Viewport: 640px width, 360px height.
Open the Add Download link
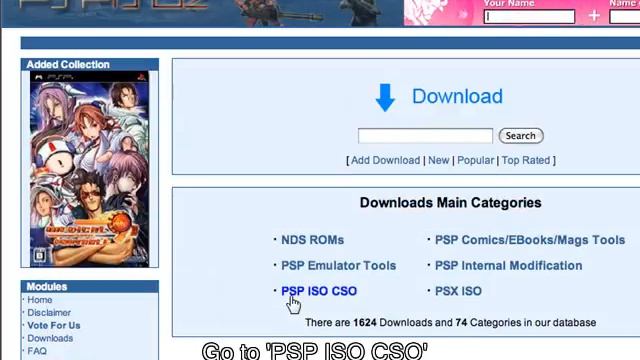click(385, 160)
